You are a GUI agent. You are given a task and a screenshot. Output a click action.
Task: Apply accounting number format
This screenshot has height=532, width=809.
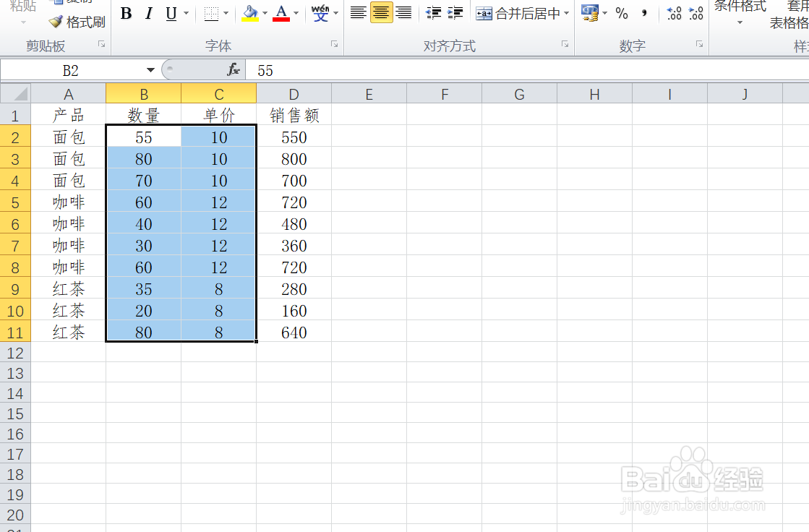coord(590,13)
